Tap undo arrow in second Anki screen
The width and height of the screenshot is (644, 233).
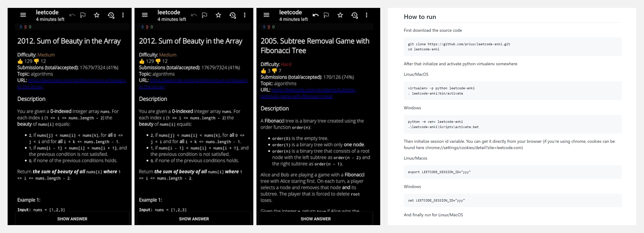point(194,15)
